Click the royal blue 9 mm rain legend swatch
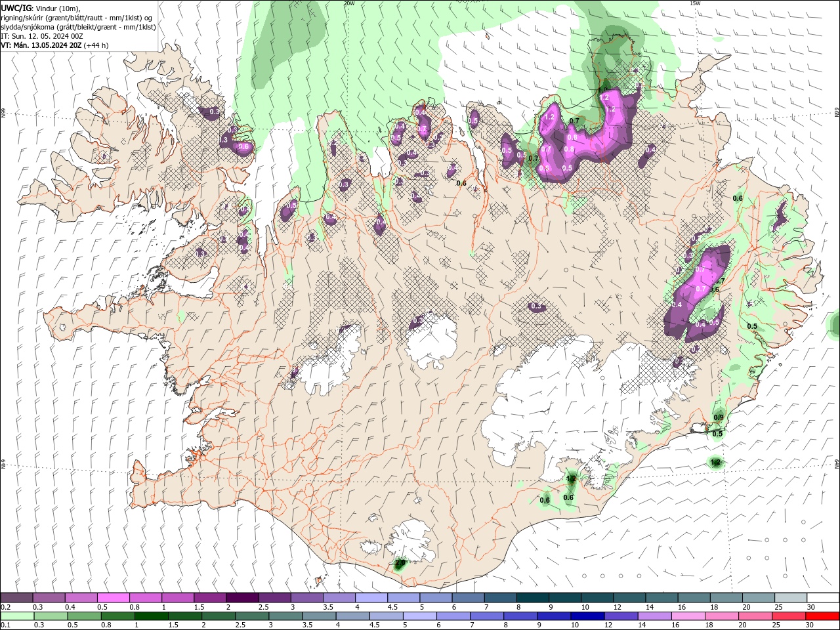The width and height of the screenshot is (840, 630). 554,616
